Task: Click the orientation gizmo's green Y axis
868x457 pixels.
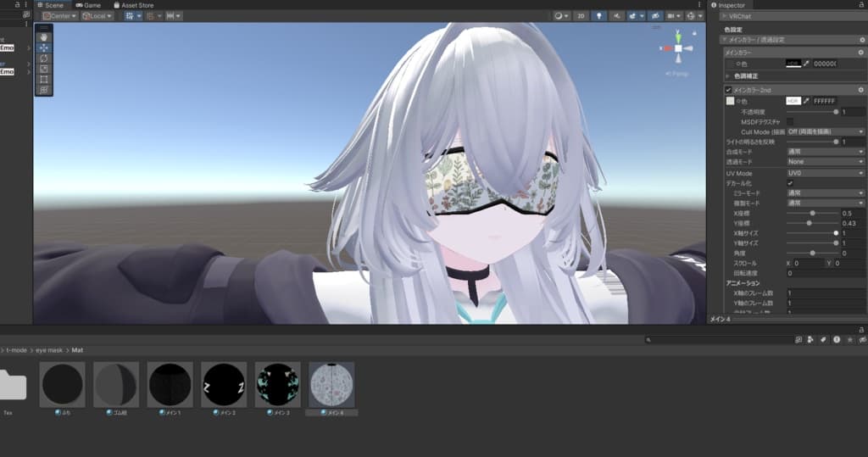Action: tap(678, 36)
